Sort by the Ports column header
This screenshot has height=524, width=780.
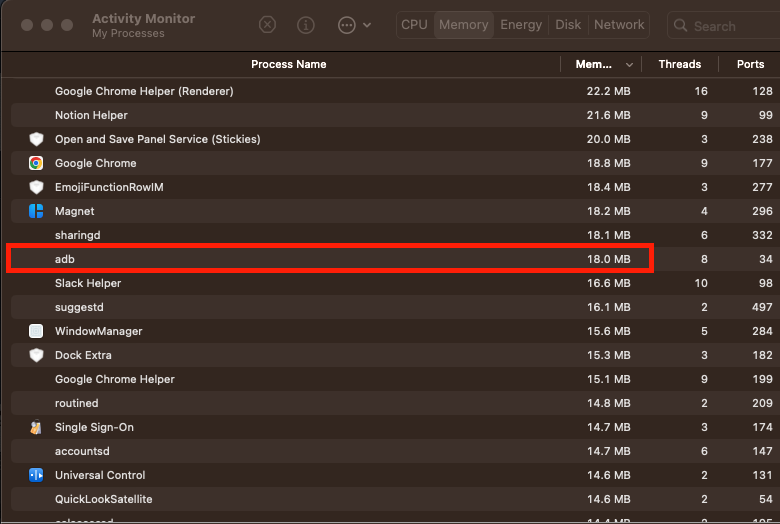click(x=750, y=64)
